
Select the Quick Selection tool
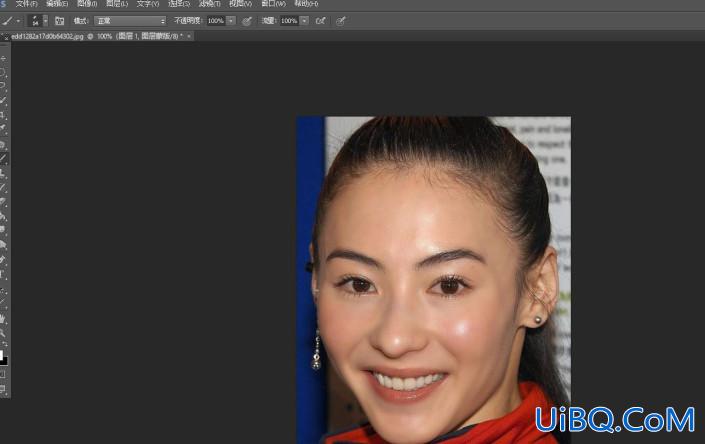tap(3, 100)
